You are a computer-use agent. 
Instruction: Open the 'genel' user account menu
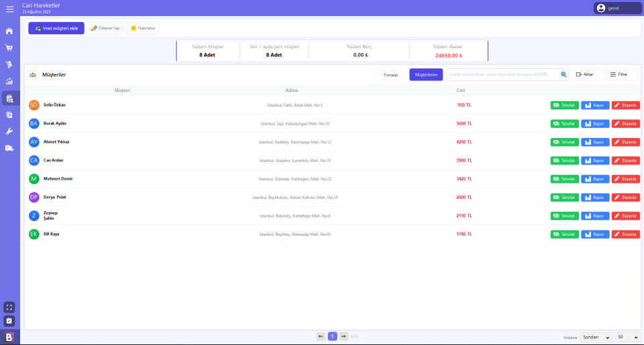(x=617, y=8)
